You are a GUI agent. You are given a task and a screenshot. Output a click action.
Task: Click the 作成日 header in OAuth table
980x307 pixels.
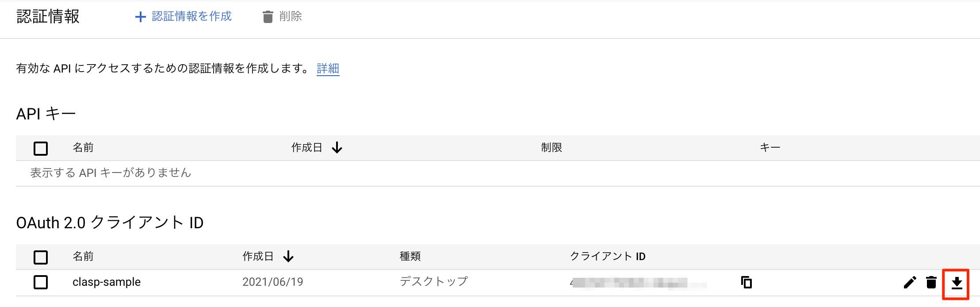(x=258, y=257)
